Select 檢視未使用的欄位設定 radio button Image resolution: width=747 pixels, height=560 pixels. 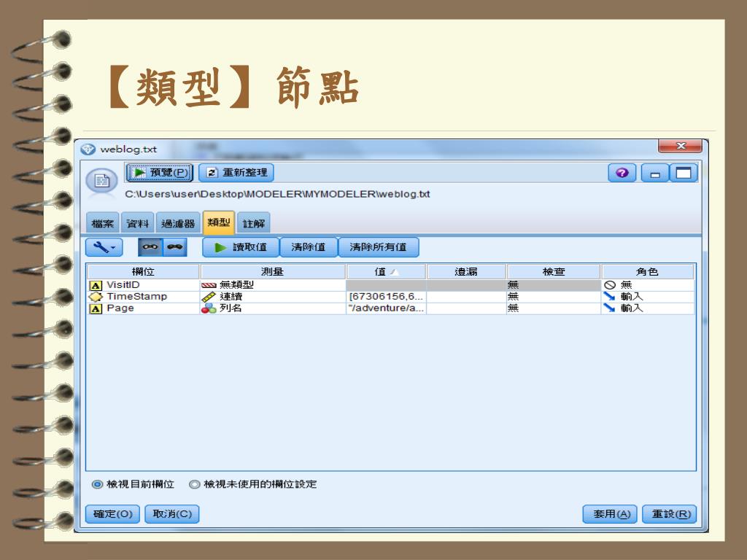coord(194,484)
